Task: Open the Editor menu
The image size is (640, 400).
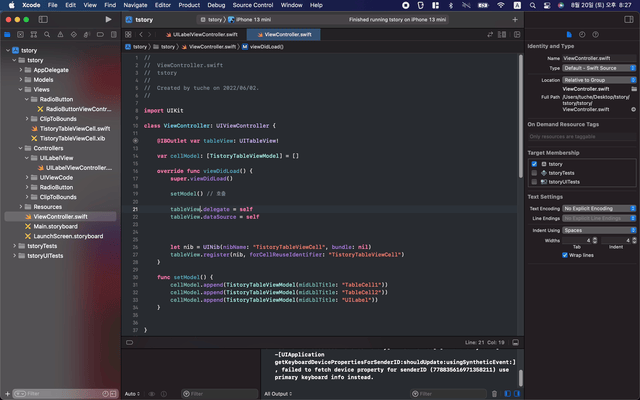Action: 162,5
